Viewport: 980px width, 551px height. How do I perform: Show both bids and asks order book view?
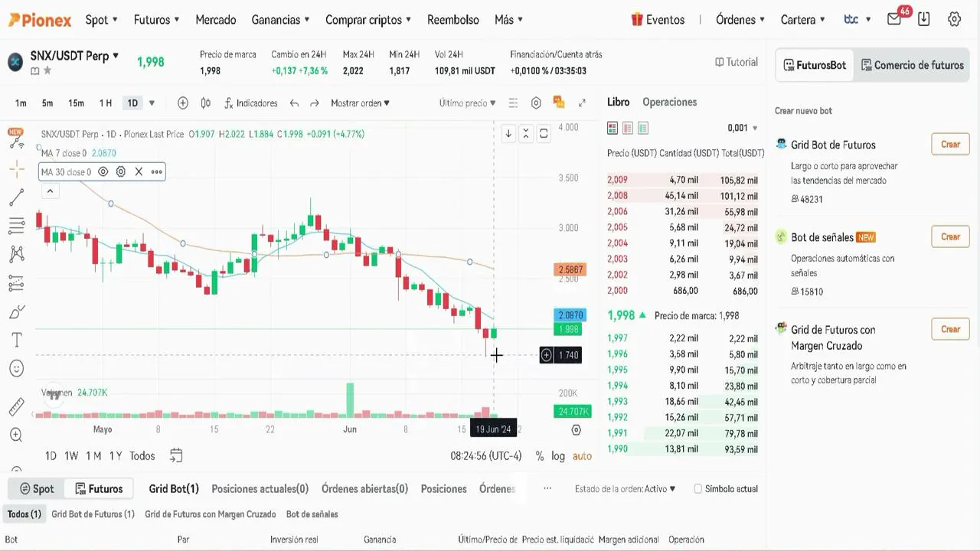(612, 128)
